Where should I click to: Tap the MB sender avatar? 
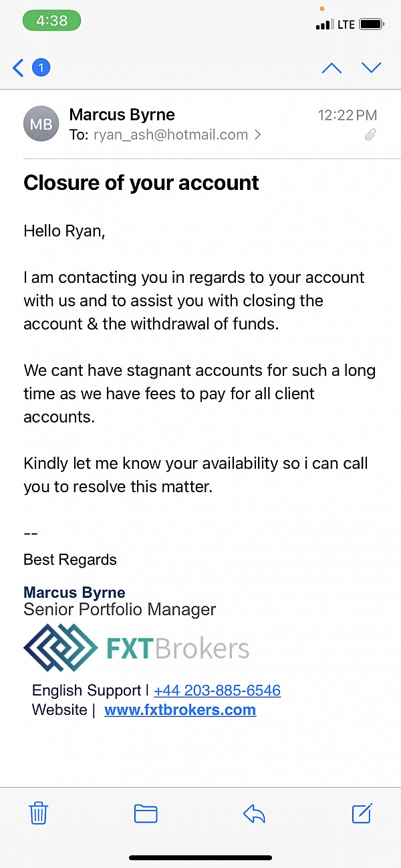click(x=41, y=124)
